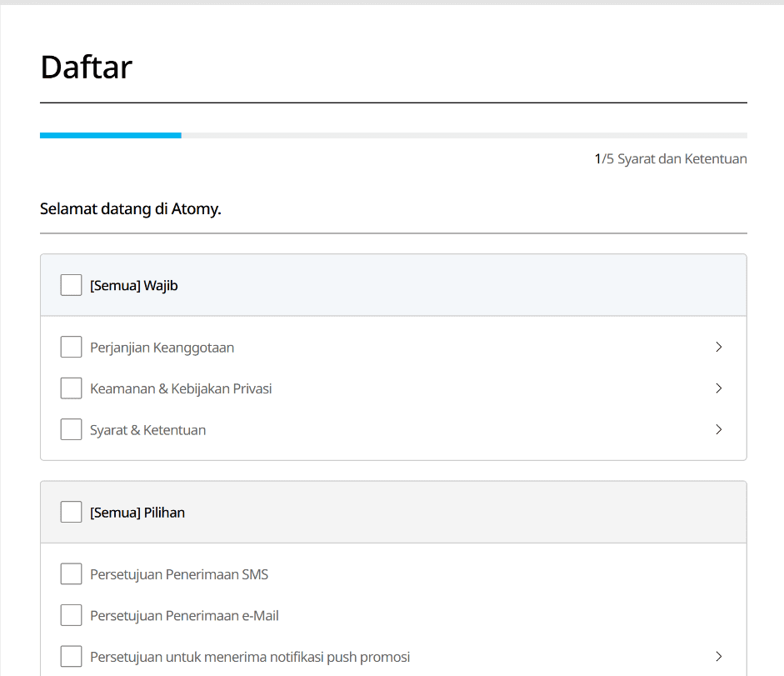
Task: Click the [Semua] Wajib label
Action: (x=134, y=286)
